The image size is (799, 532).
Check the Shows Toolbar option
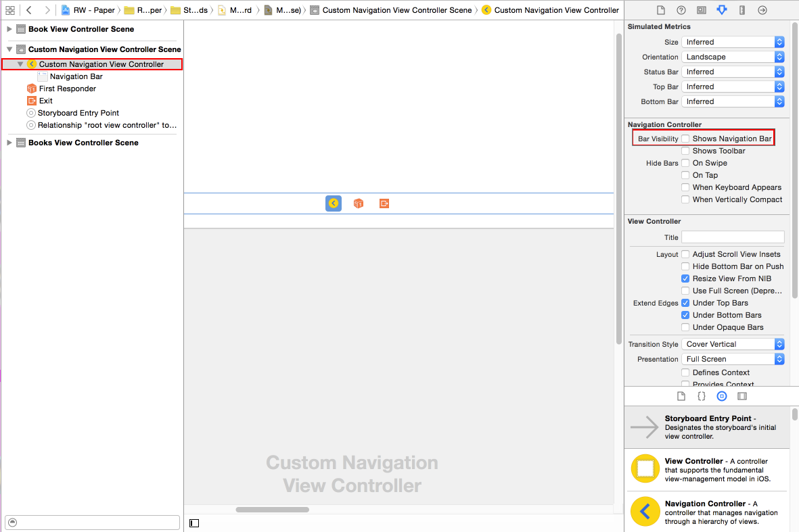[686, 151]
